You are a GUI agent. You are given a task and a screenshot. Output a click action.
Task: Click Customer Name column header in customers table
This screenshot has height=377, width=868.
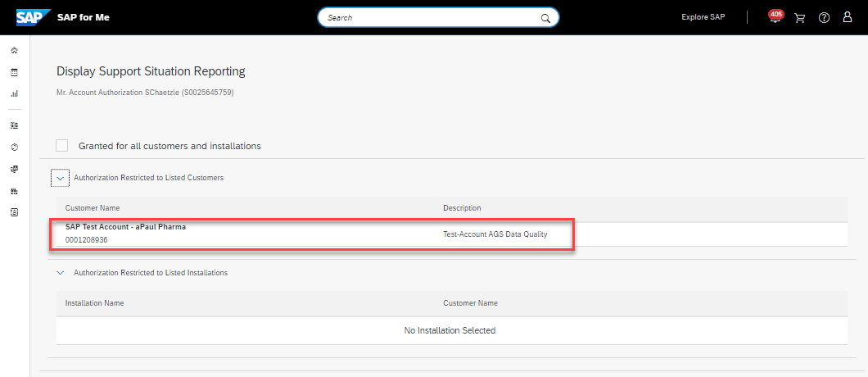click(93, 208)
